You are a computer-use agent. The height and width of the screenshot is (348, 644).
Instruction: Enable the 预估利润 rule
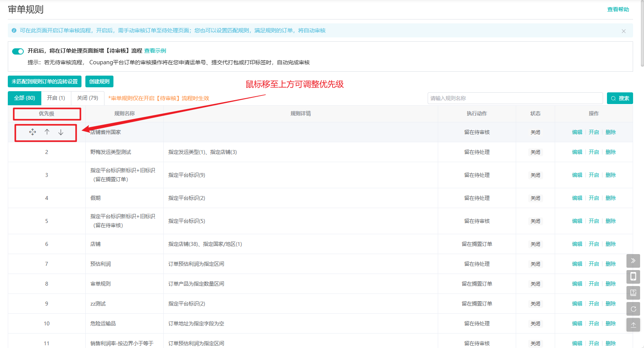[594, 264]
